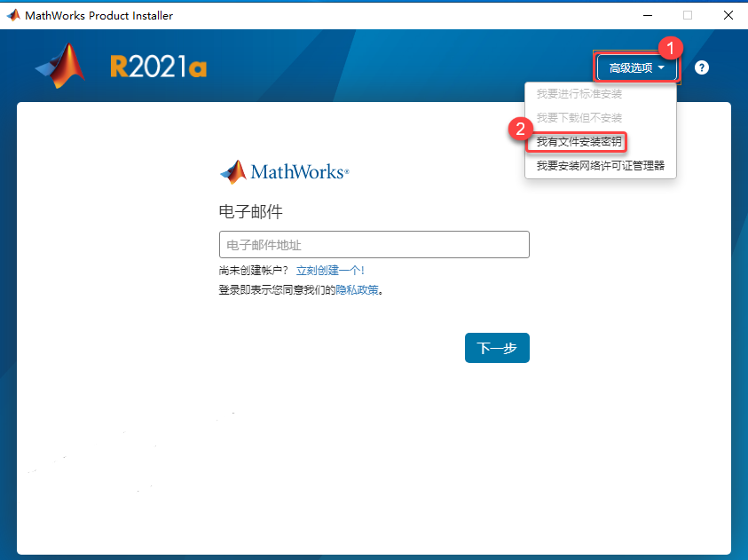Screen dimensions: 748x560
Task: Open the 立刻创建一个! account link
Action: 330,271
